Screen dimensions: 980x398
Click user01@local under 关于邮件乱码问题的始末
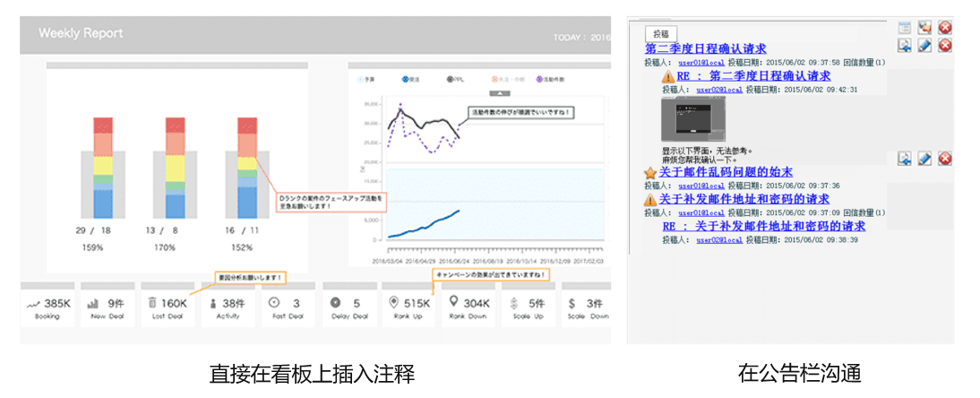click(x=702, y=186)
